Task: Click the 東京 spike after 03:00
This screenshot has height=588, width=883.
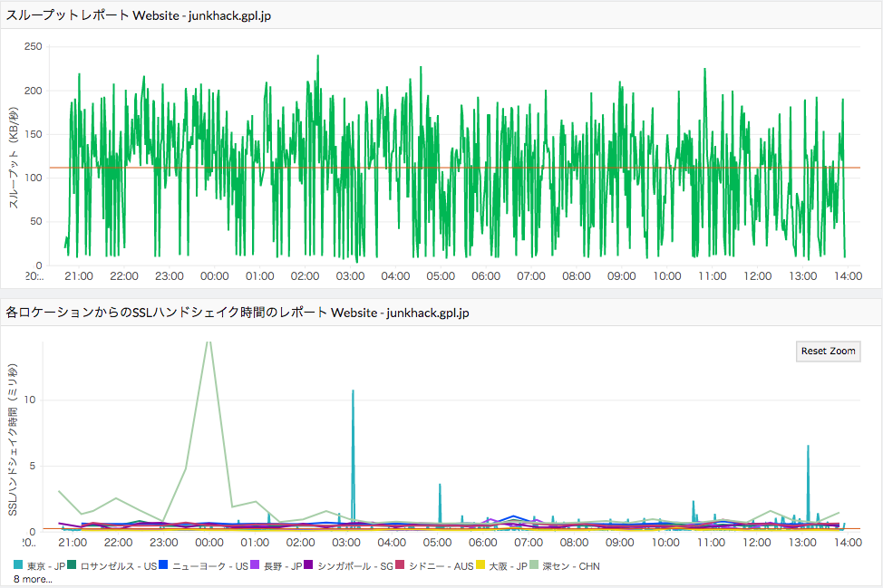Action: coord(353,391)
